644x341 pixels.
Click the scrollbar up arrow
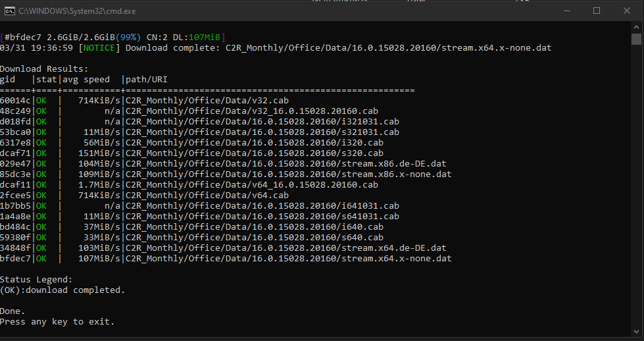pos(636,28)
